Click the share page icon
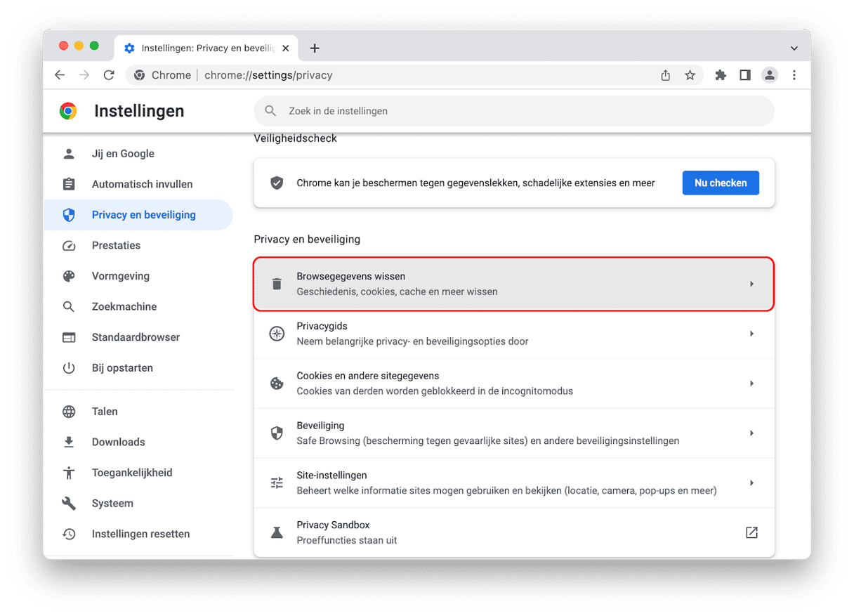 pos(666,75)
